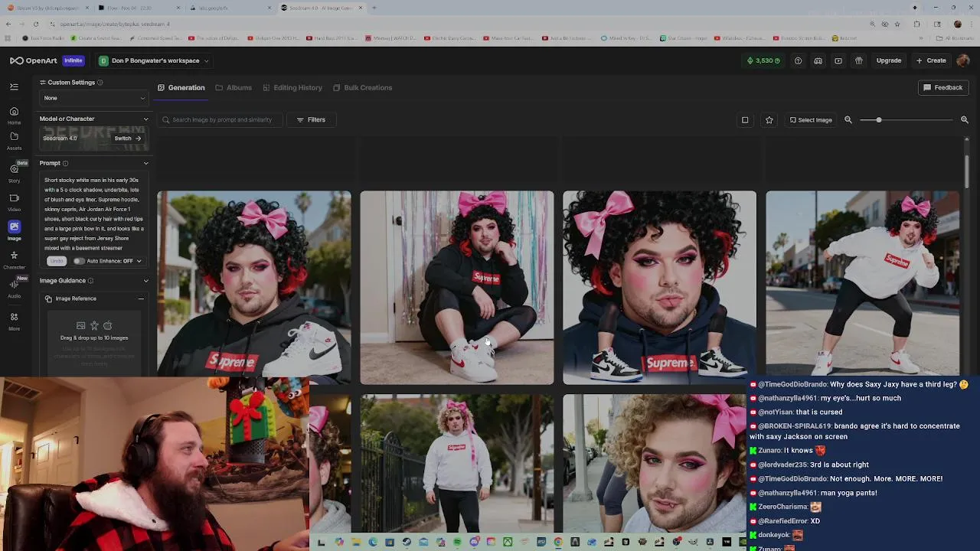Screen dimensions: 980x551
Task: Click the zoom out magnifier icon
Action: point(848,120)
